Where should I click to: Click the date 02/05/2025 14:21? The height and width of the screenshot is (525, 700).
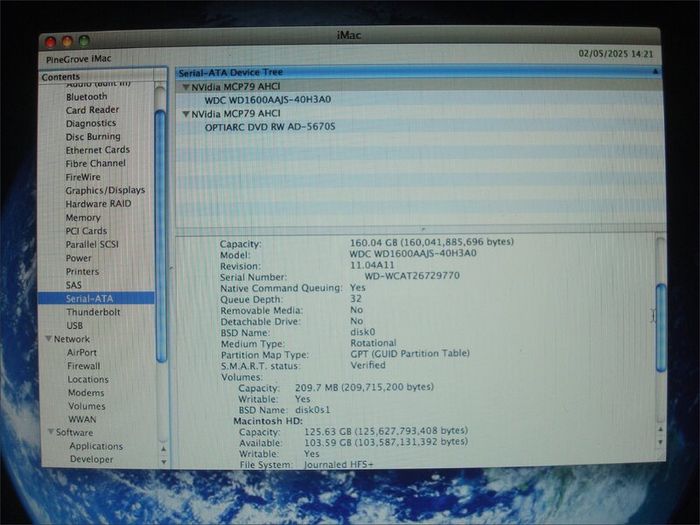tap(616, 54)
